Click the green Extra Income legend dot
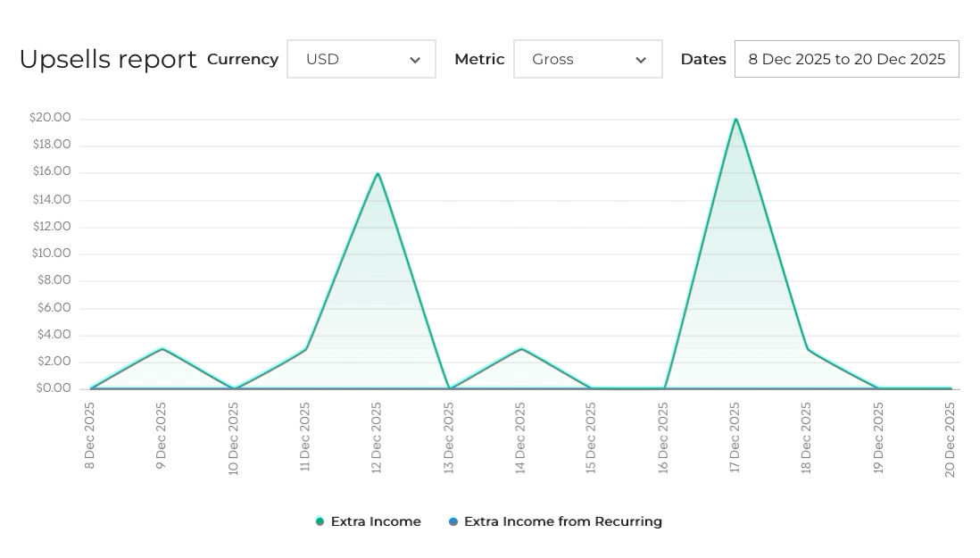The width and height of the screenshot is (980, 558). click(320, 521)
